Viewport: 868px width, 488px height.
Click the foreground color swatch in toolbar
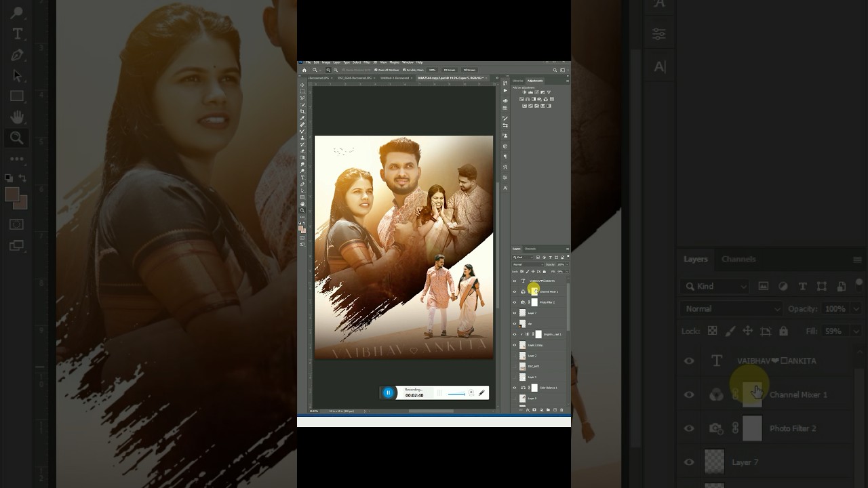pos(300,228)
